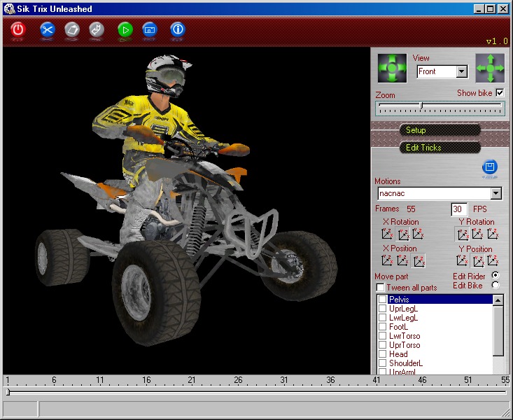The height and width of the screenshot is (420, 513).
Task: Select the Edit Rider radio button
Action: coord(496,276)
